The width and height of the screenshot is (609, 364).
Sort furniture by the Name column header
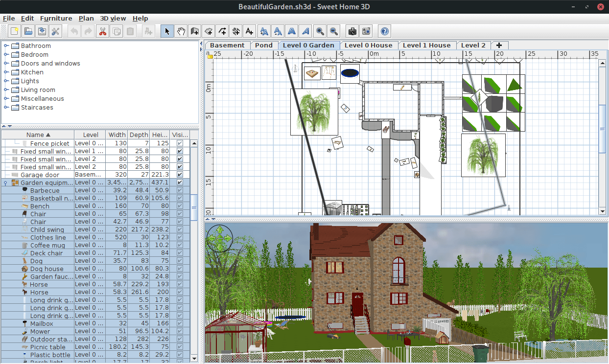coord(38,135)
